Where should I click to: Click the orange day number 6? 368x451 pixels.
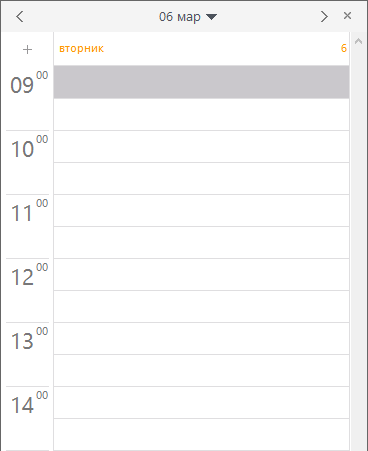pos(344,48)
